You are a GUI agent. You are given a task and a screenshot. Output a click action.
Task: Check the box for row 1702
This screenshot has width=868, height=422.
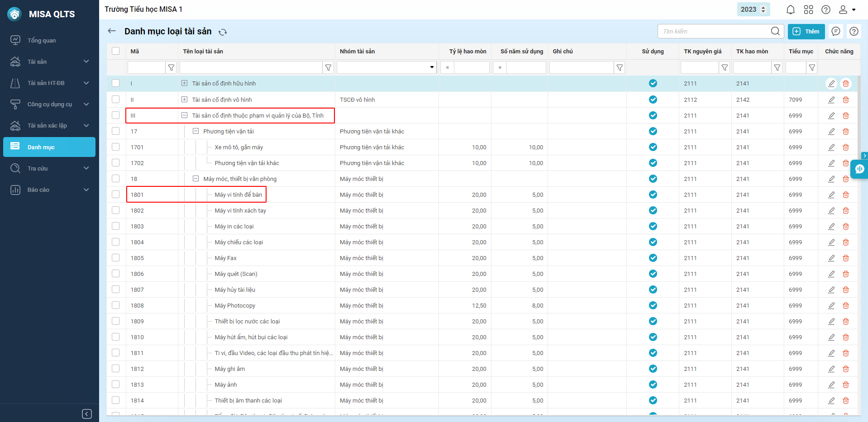click(x=116, y=163)
